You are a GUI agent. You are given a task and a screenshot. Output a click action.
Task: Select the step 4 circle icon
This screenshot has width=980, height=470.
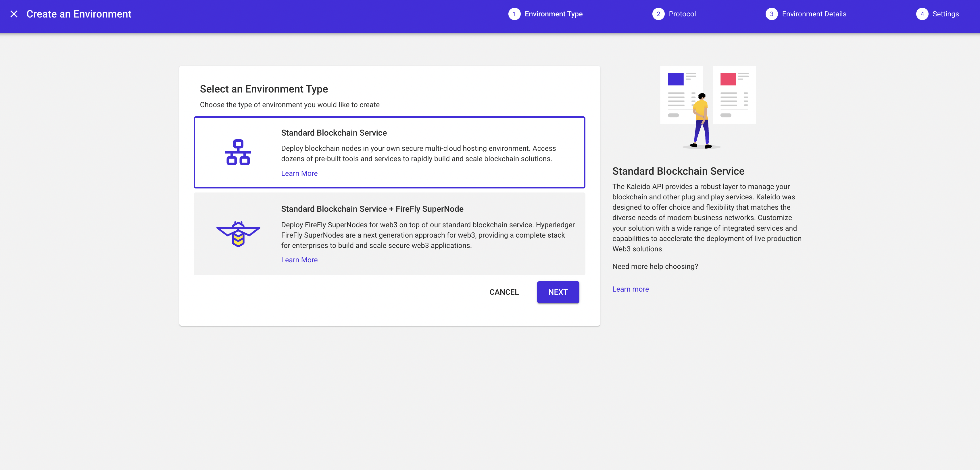pyautogui.click(x=922, y=14)
